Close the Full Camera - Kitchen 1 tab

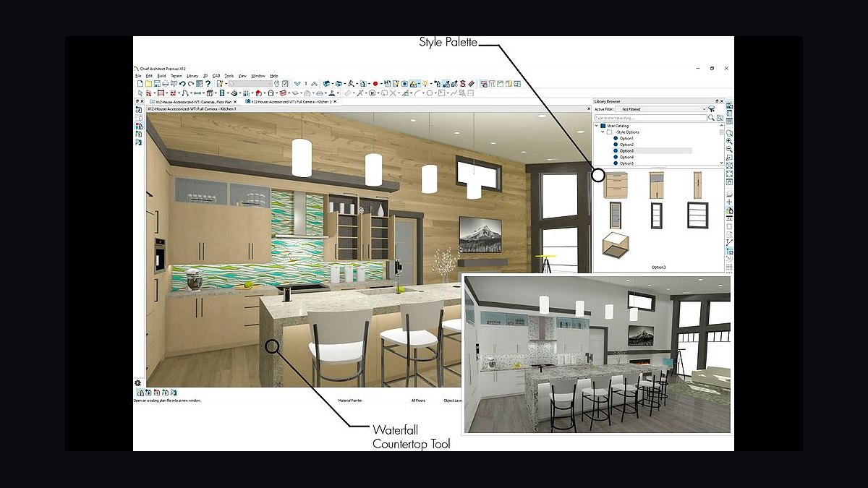coord(335,102)
